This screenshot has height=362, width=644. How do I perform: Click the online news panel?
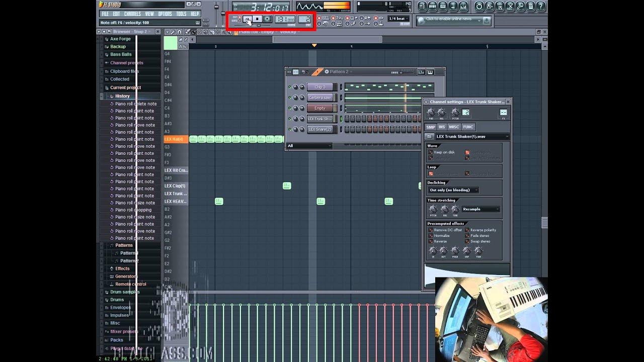(454, 20)
